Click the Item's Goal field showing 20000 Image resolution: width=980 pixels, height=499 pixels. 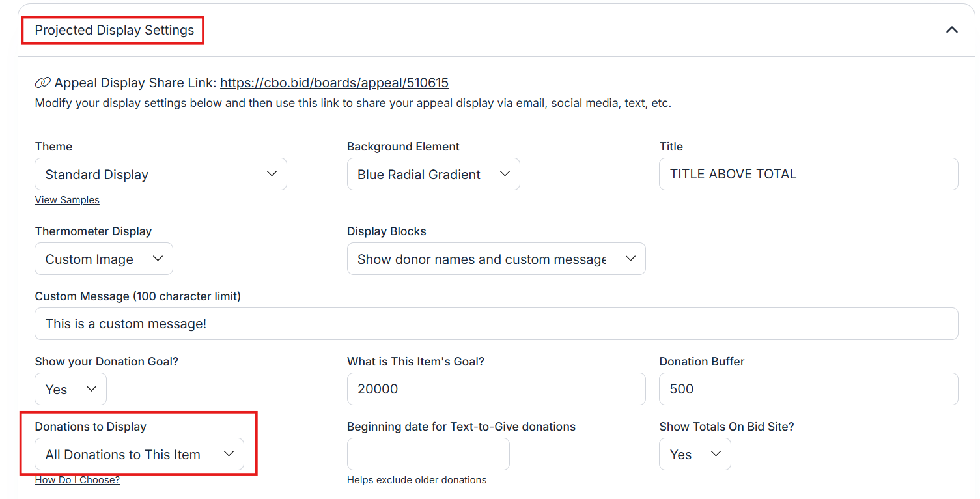click(x=496, y=390)
